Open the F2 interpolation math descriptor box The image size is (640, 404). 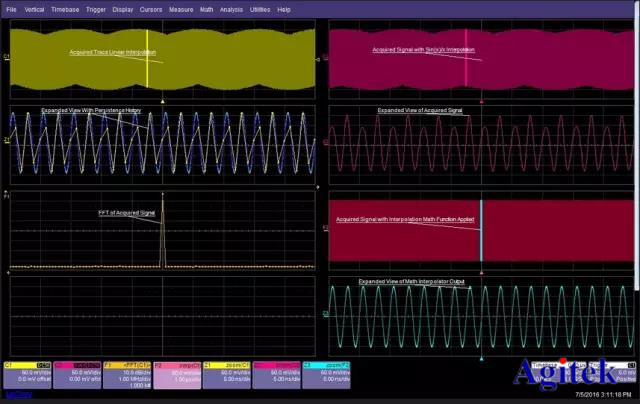coord(177,375)
